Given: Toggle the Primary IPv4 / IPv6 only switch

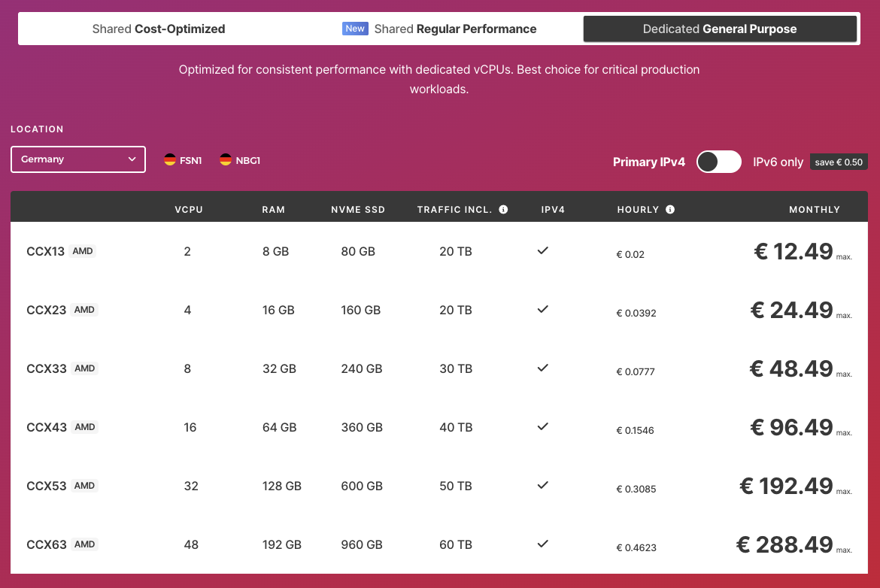Looking at the screenshot, I should [x=718, y=162].
